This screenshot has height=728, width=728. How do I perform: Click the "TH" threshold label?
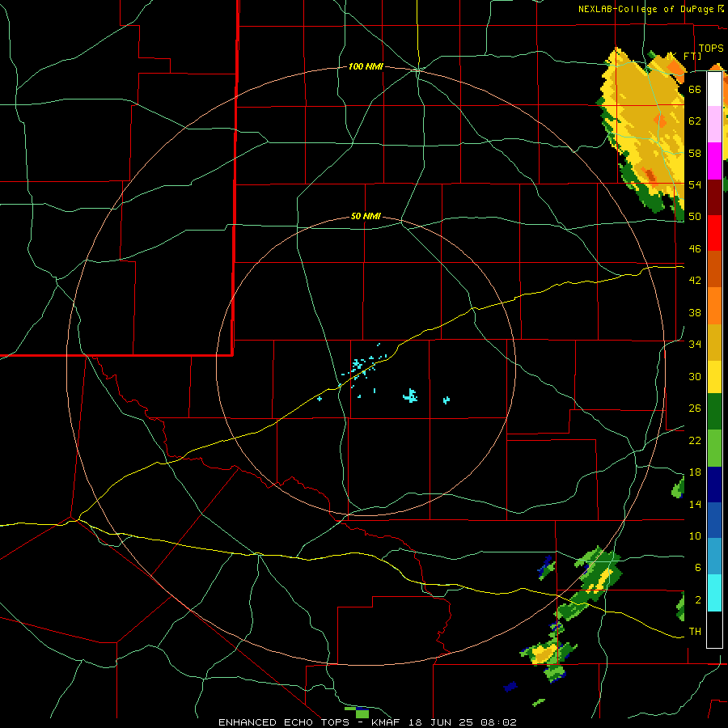[x=695, y=631]
